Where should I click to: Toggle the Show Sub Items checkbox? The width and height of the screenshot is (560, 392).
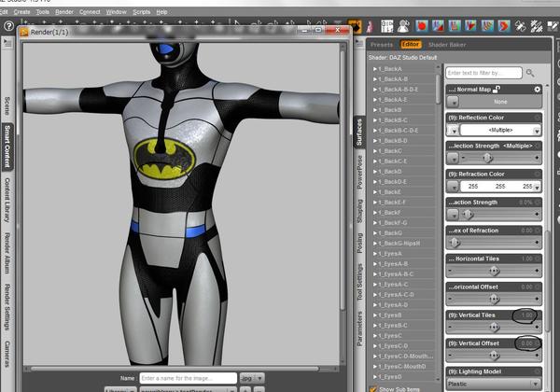click(372, 389)
